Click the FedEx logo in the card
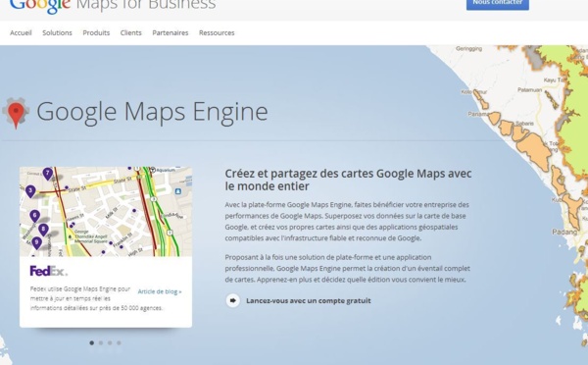Screen dimensions: 588x365 tap(49, 271)
